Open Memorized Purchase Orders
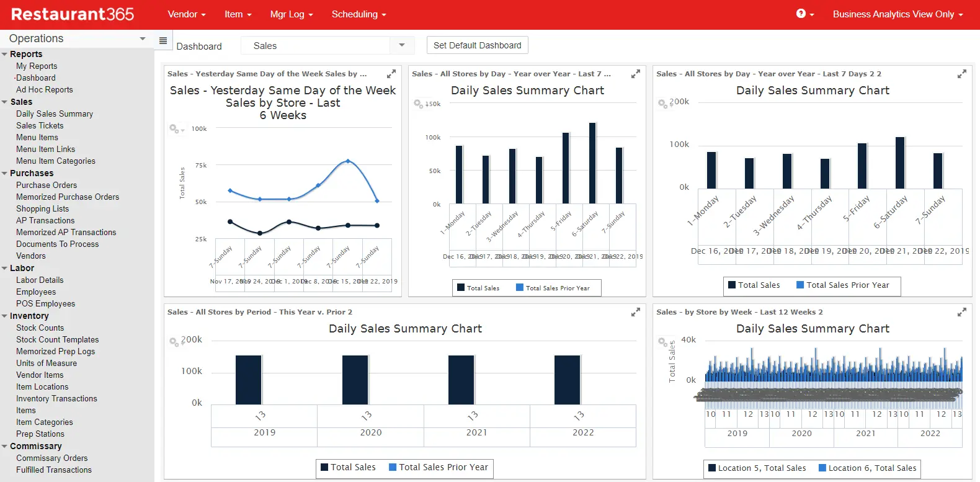 pyautogui.click(x=68, y=197)
